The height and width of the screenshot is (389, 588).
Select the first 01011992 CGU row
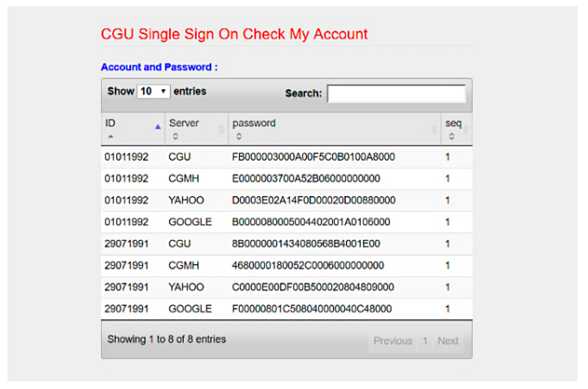coord(126,157)
